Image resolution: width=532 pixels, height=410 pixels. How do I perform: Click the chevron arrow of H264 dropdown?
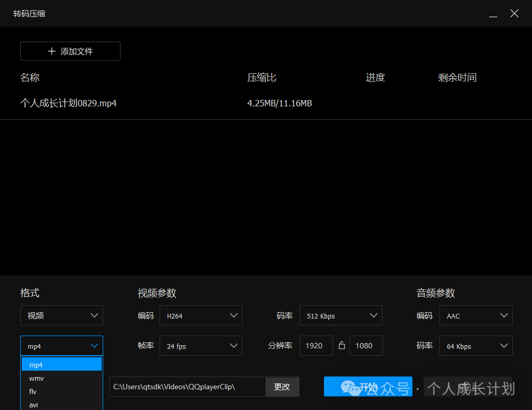[234, 315]
